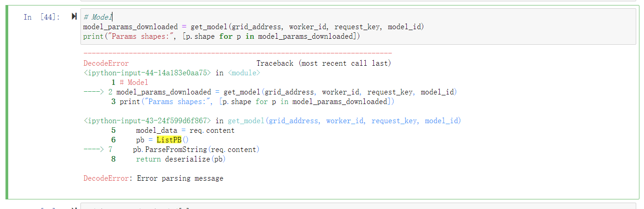Click 'pb.ParseFromString(req.content)' traceback line
This screenshot has height=209, width=644.
click(x=196, y=150)
